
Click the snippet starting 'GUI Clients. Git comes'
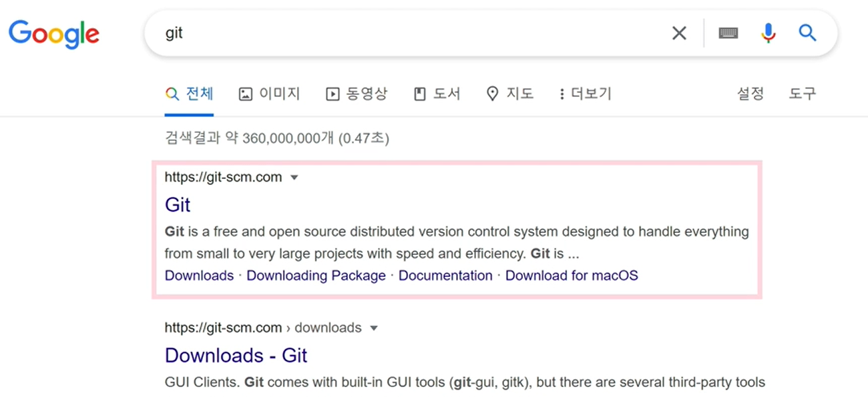(465, 383)
